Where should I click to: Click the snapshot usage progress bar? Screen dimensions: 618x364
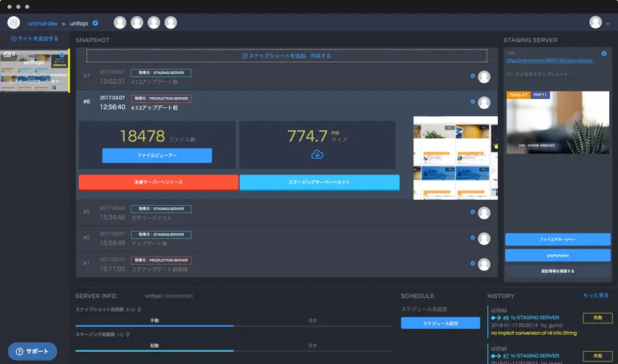tap(232, 326)
